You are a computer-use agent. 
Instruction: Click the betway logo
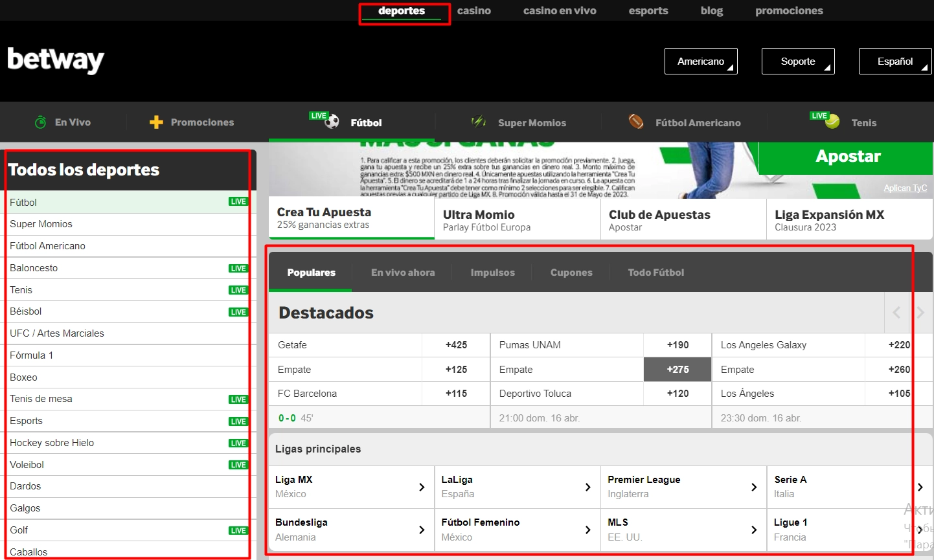click(x=56, y=60)
